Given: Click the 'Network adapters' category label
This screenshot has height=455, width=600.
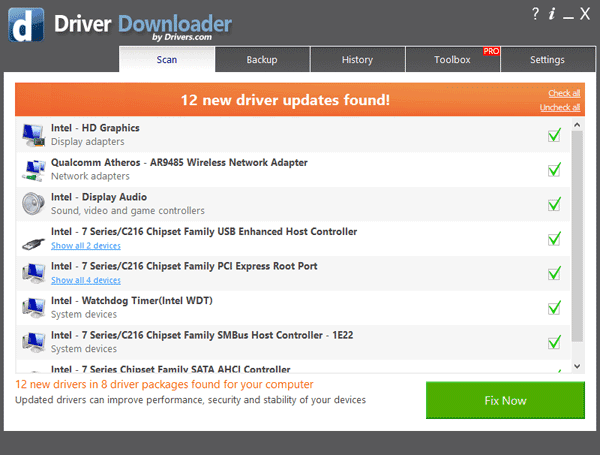Looking at the screenshot, I should point(90,176).
